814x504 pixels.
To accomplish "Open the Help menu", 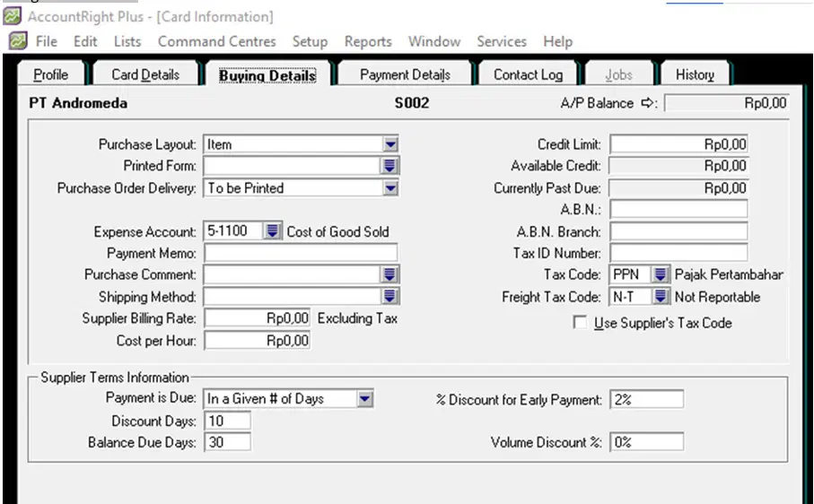I will click(557, 41).
